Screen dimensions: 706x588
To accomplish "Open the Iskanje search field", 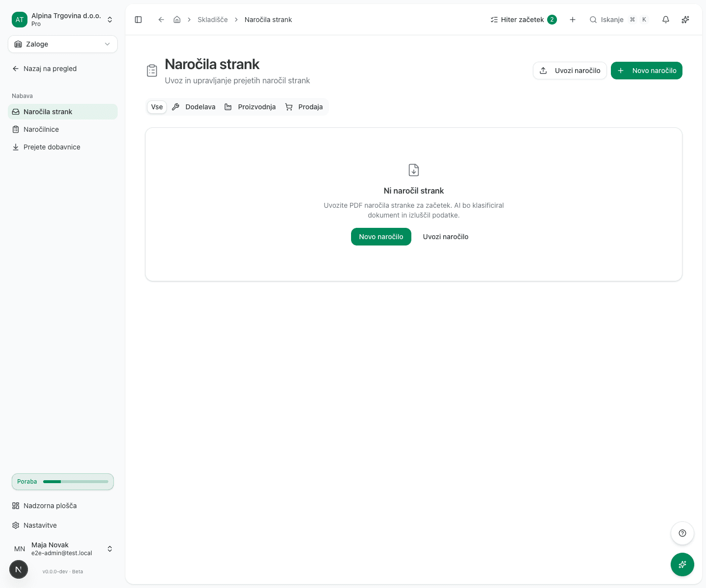I will 619,20.
